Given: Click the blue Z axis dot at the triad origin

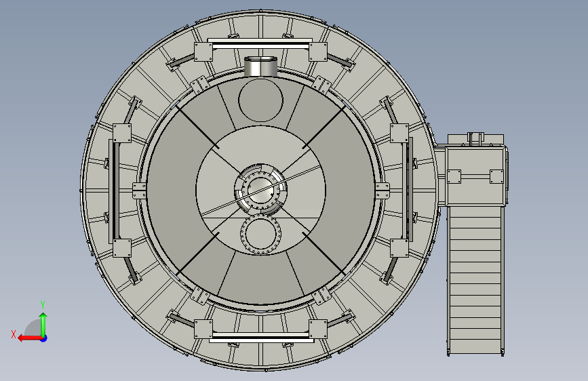Looking at the screenshot, I should pos(44,338).
